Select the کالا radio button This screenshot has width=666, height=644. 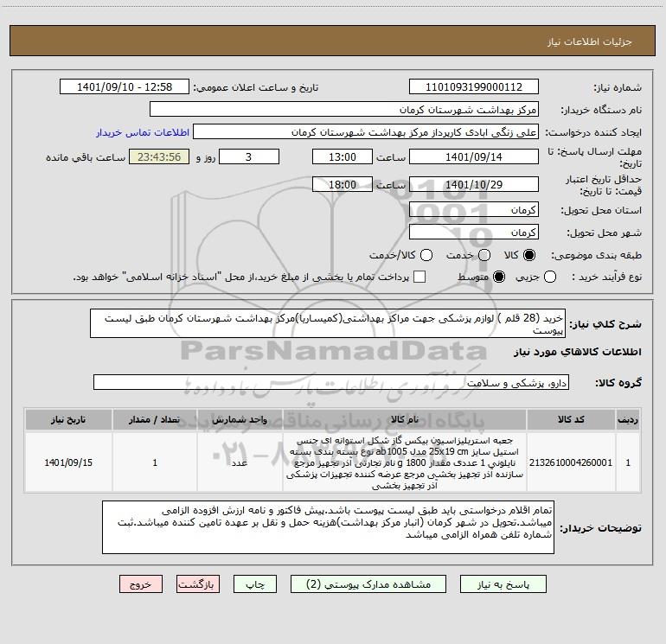[529, 255]
